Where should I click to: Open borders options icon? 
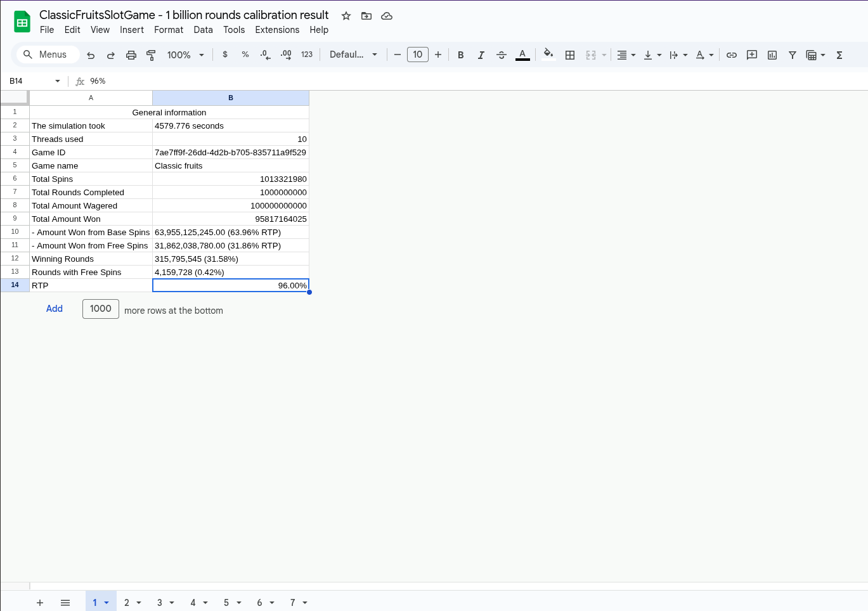570,55
